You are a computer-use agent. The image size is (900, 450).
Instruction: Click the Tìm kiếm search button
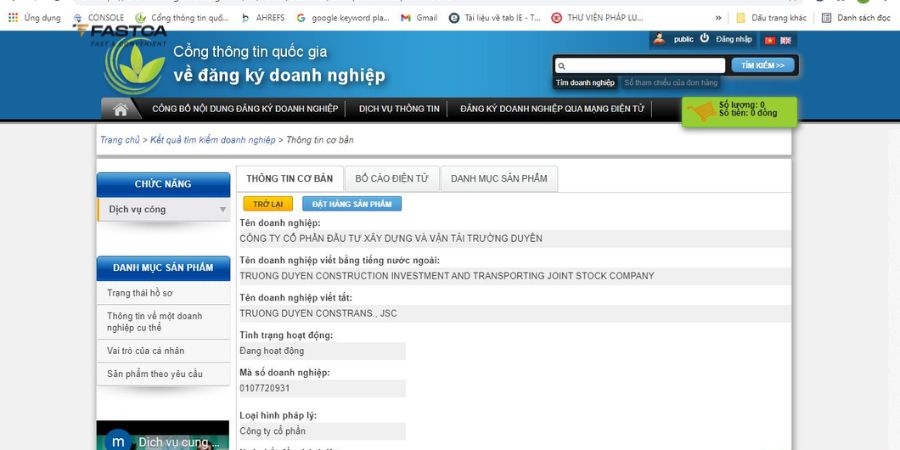763,65
